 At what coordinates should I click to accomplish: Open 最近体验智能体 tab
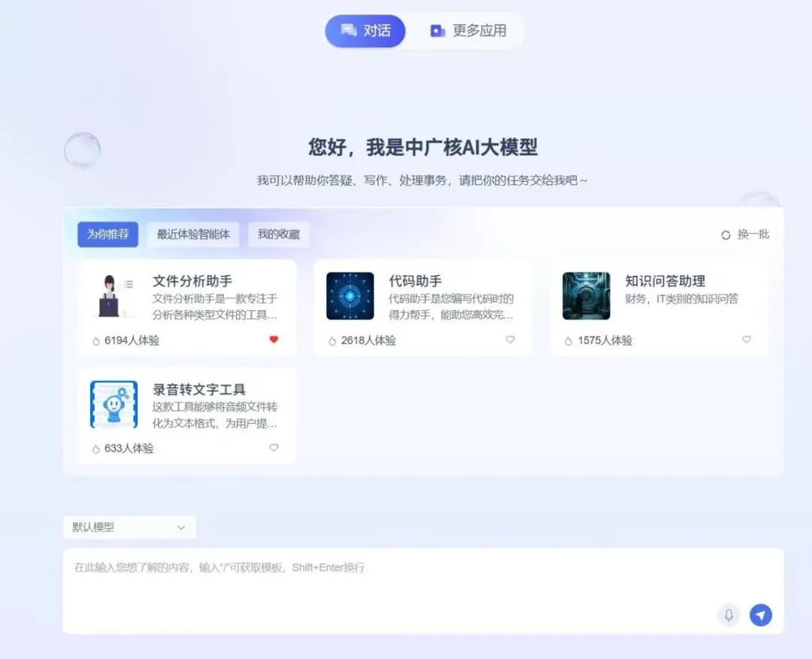[193, 234]
